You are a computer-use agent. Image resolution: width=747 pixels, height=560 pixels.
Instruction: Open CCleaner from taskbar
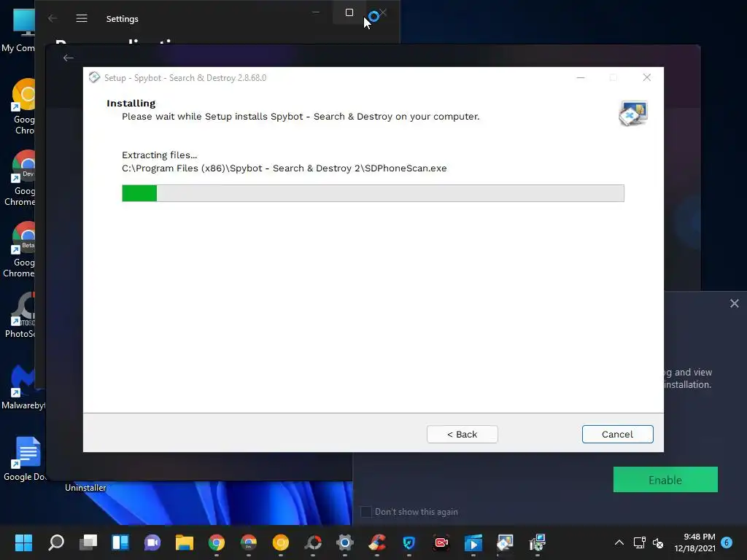click(x=377, y=542)
